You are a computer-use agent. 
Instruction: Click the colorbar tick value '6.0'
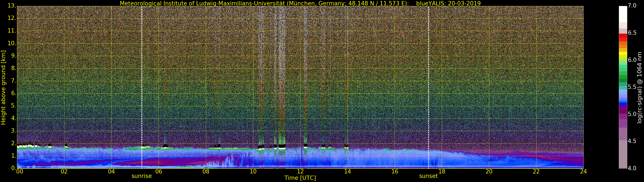tap(632, 60)
